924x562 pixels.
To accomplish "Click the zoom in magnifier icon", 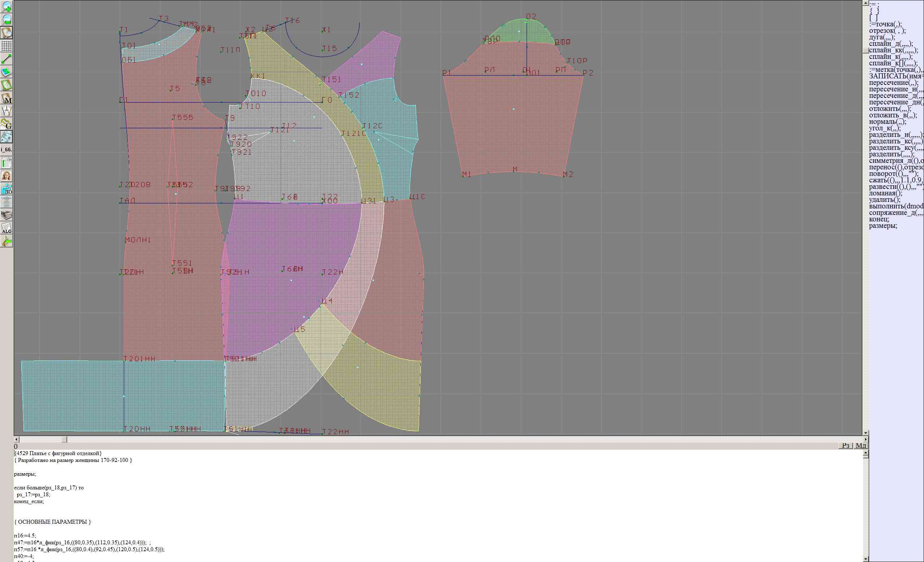I will 7,7.
